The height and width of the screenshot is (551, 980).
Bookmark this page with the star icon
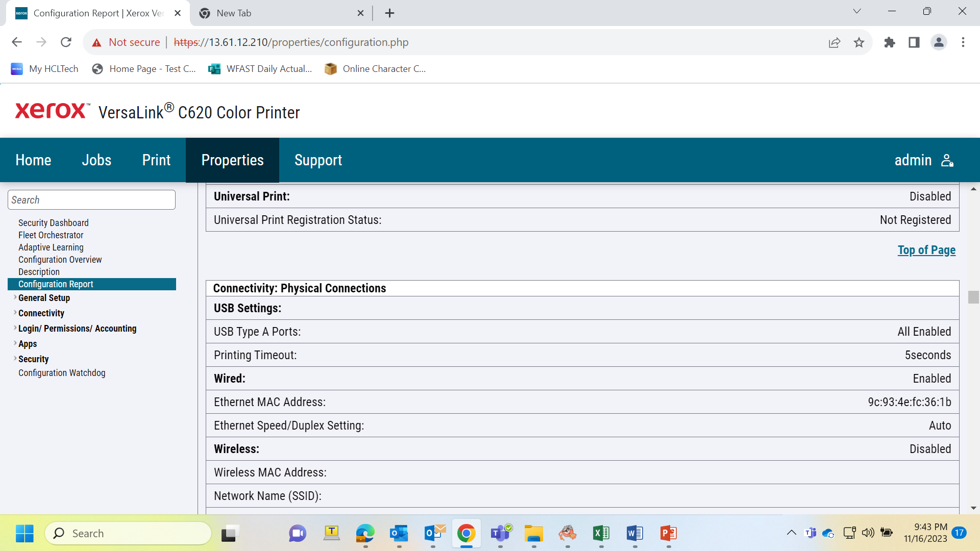[x=859, y=42]
